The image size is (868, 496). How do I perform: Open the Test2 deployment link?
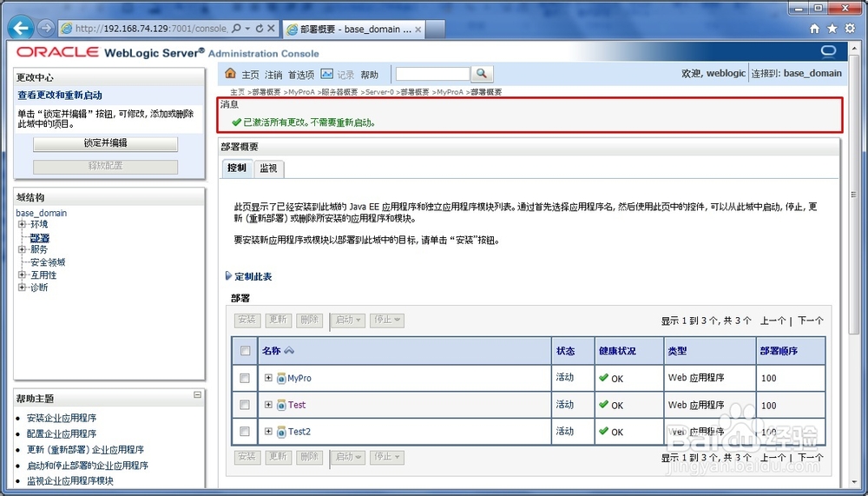click(299, 432)
